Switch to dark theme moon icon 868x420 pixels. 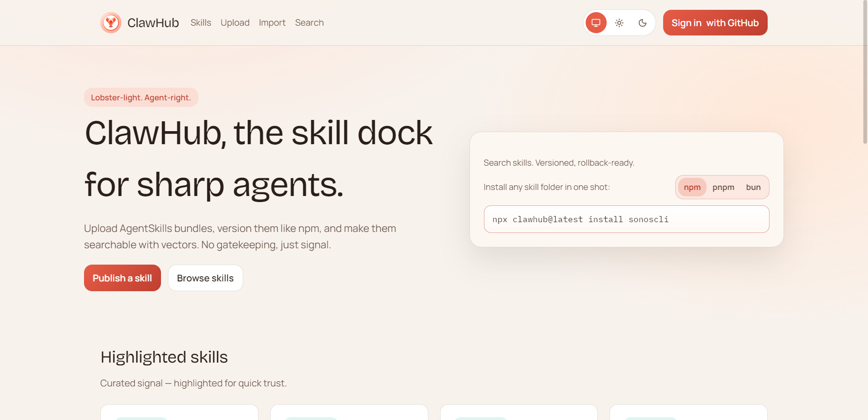click(x=643, y=23)
